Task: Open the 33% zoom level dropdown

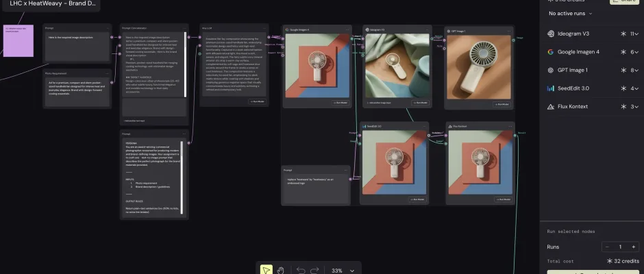Action: pyautogui.click(x=343, y=271)
